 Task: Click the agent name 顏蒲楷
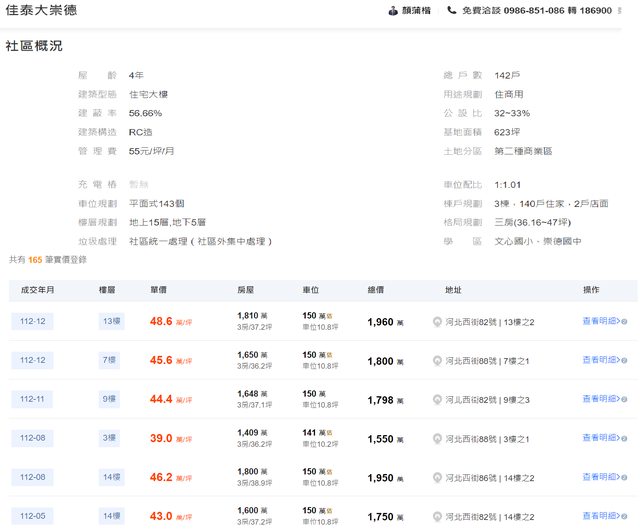pos(416,11)
